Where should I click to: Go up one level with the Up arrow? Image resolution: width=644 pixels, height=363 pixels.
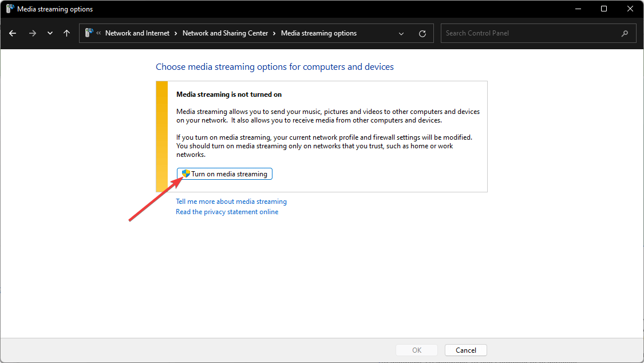[66, 33]
